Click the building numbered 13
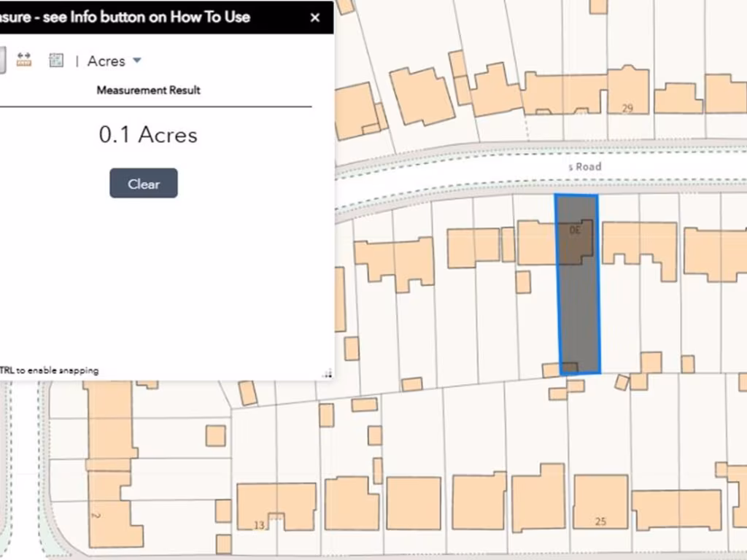 tap(276, 505)
